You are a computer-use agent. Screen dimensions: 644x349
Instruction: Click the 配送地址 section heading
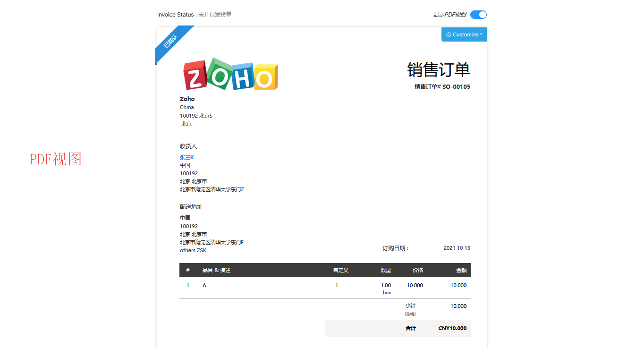[191, 207]
